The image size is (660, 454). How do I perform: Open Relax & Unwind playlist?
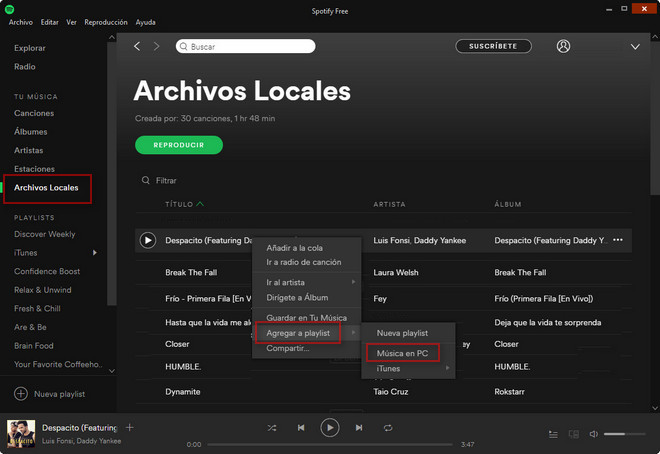click(43, 290)
